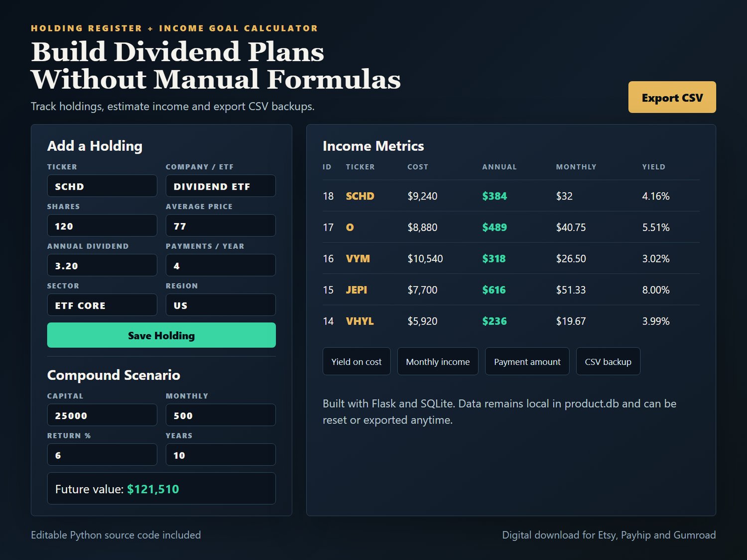This screenshot has width=747, height=560.
Task: Select the Yield on cost chip
Action: click(x=357, y=361)
